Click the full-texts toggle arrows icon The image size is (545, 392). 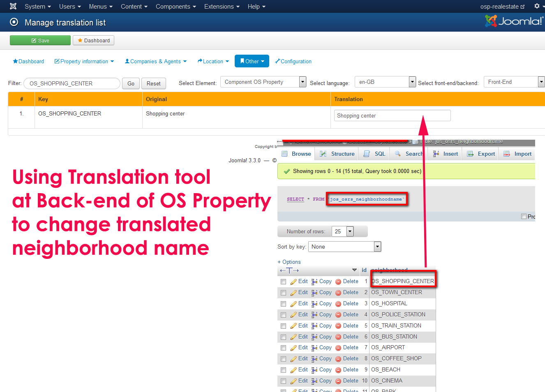click(x=289, y=270)
